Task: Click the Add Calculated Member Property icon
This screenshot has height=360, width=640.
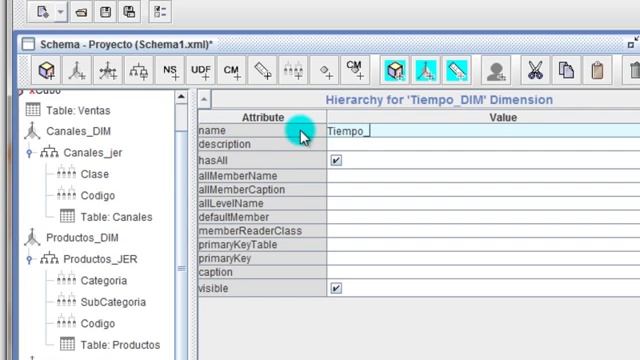Action: (x=355, y=70)
